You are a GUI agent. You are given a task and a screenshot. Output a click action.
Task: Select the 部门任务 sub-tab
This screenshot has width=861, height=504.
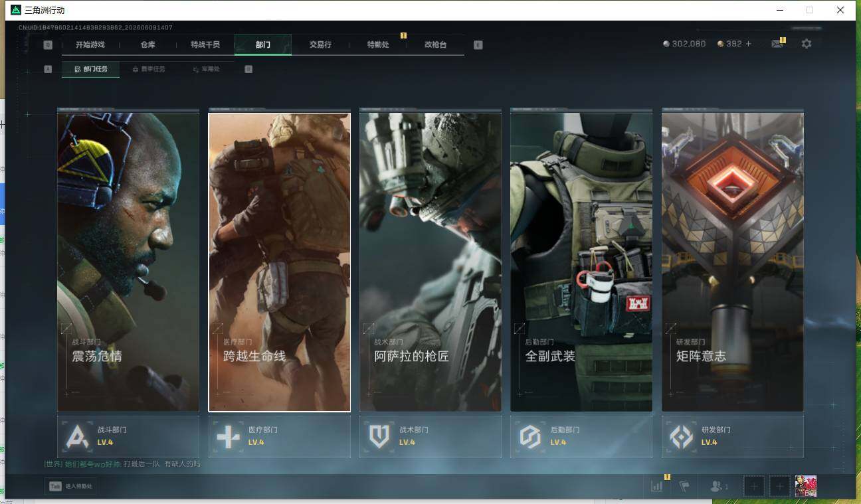(x=91, y=68)
